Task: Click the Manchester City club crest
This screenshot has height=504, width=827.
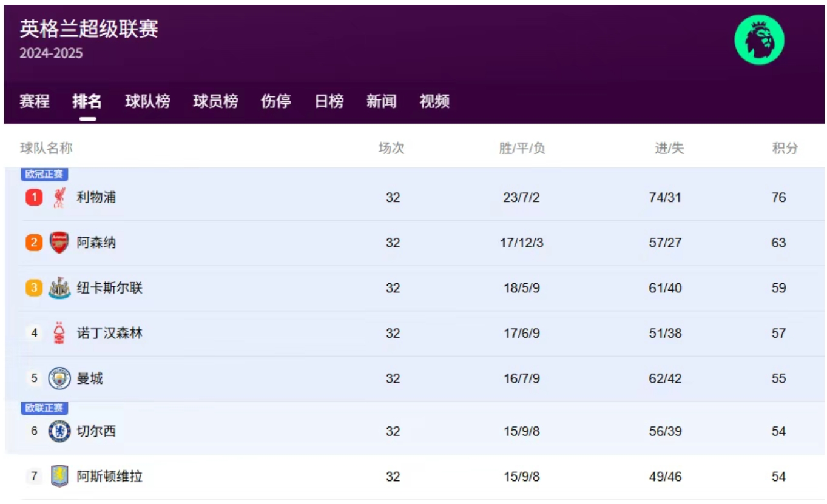Action: [x=59, y=378]
